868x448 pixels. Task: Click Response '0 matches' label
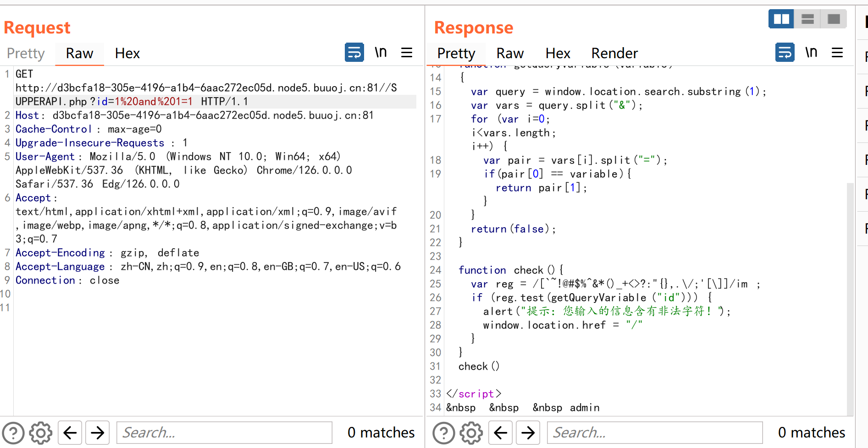tap(812, 432)
